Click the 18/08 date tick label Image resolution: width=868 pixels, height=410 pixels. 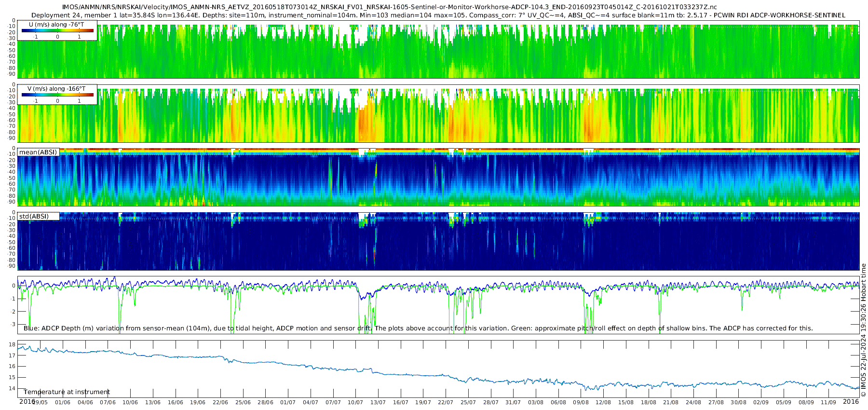pyautogui.click(x=649, y=402)
